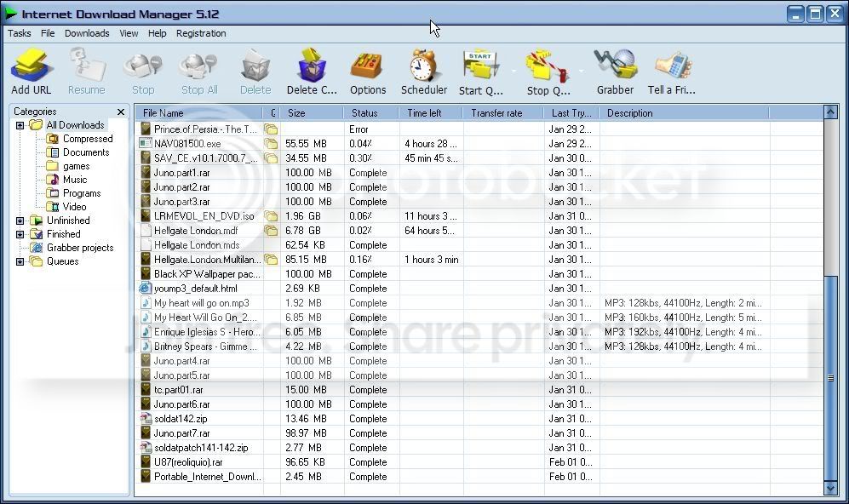Close the Categories panel
849x504 pixels.
[121, 112]
